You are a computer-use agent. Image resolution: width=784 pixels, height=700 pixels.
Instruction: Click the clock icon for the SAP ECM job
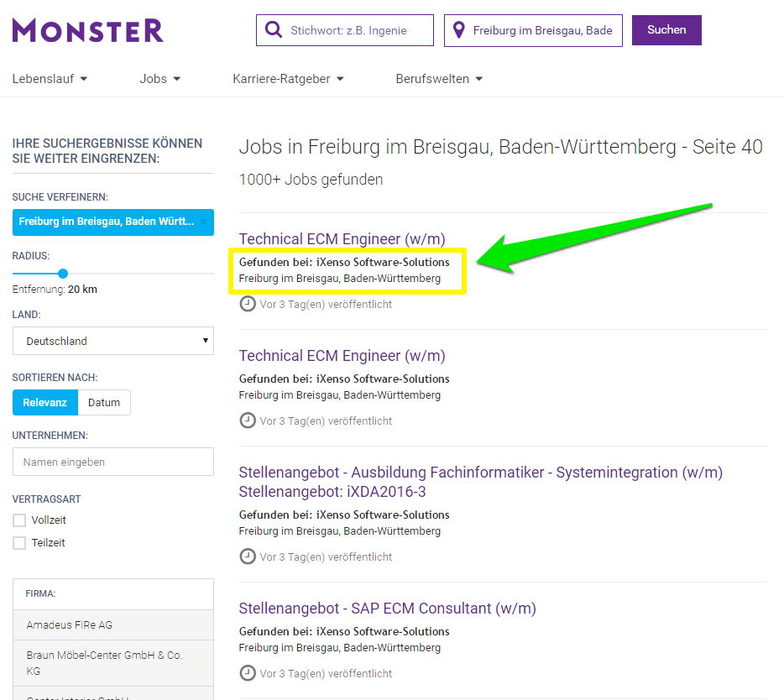(x=248, y=672)
